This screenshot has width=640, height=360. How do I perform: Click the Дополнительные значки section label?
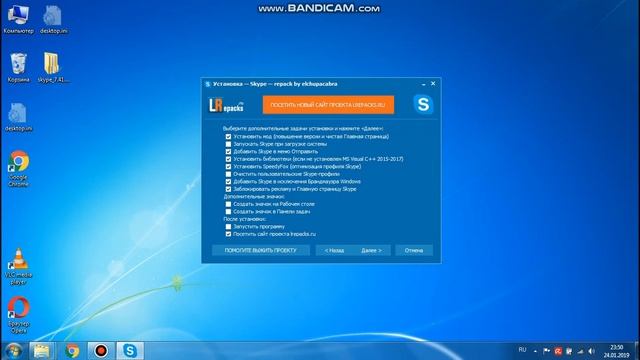coord(253,197)
